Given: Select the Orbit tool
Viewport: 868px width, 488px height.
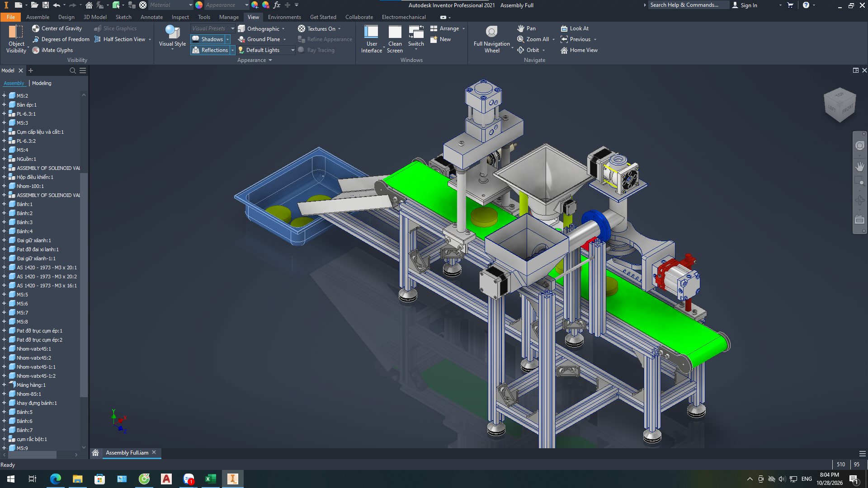Looking at the screenshot, I should [528, 50].
